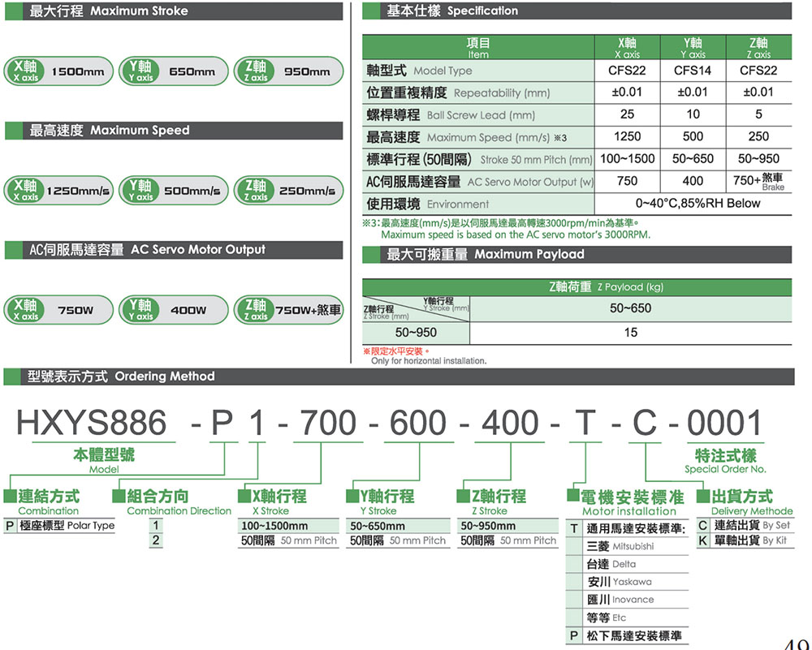Switch to the 基本仕樣 Specification section

pos(455,11)
